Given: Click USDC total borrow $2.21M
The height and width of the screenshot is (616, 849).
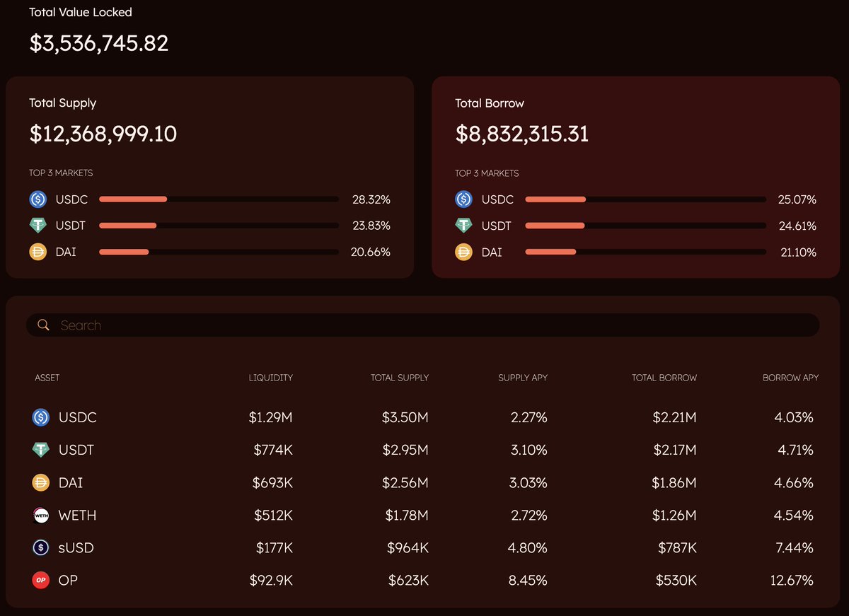Looking at the screenshot, I should click(675, 417).
